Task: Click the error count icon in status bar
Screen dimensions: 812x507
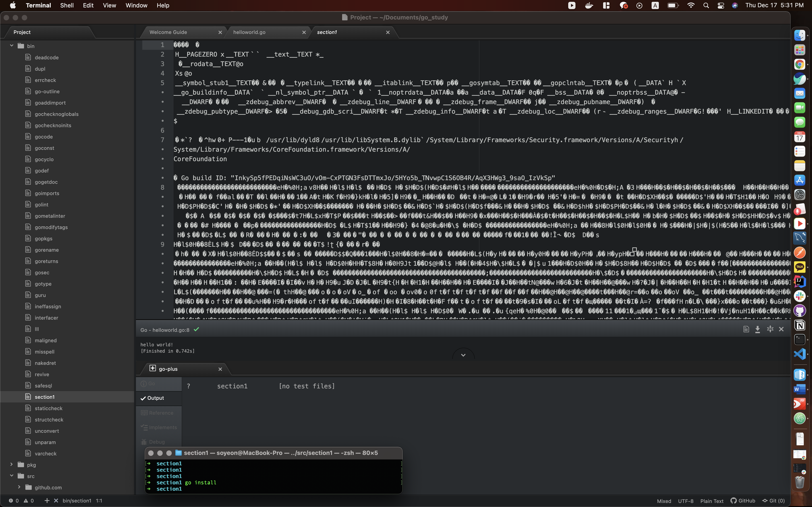Action: coord(11,501)
